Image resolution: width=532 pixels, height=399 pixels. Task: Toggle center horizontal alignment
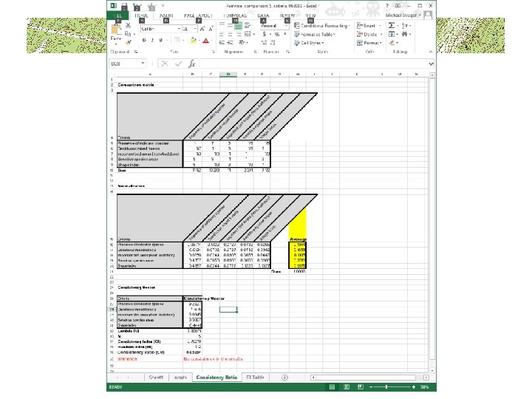pyautogui.click(x=230, y=34)
